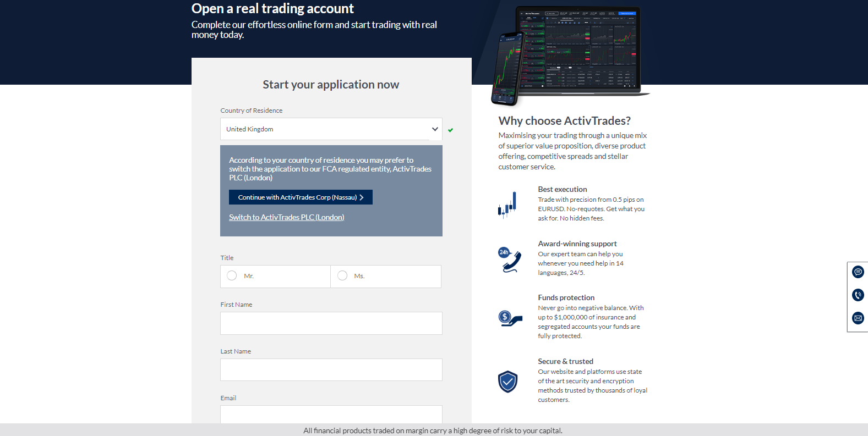868x436 pixels.
Task: Select the Mr. title radio button
Action: (x=232, y=275)
